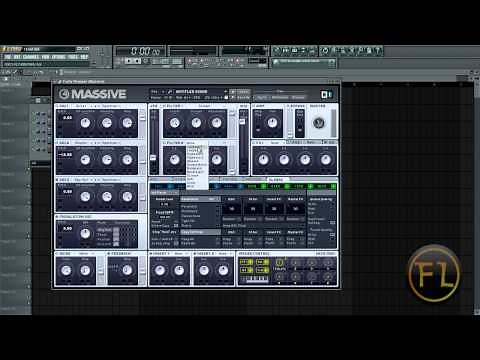Switch to the Attributes view in Massive header

pyautogui.click(x=280, y=97)
